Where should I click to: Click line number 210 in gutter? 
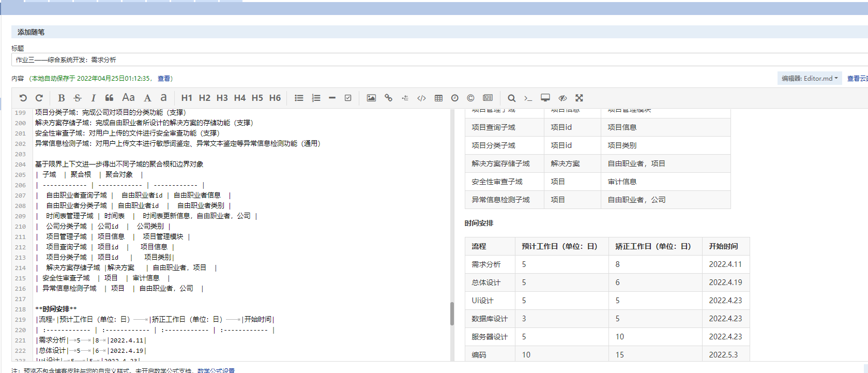point(20,227)
